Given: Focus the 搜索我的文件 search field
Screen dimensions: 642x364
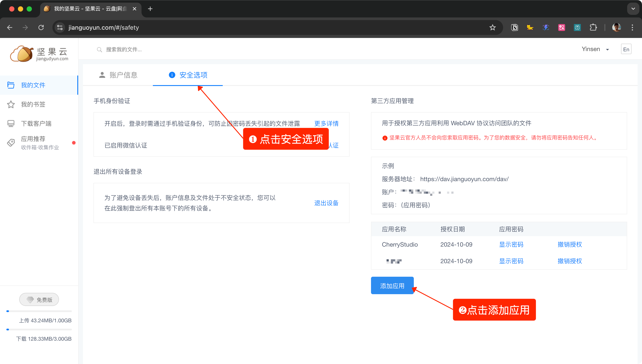Looking at the screenshot, I should [x=124, y=50].
